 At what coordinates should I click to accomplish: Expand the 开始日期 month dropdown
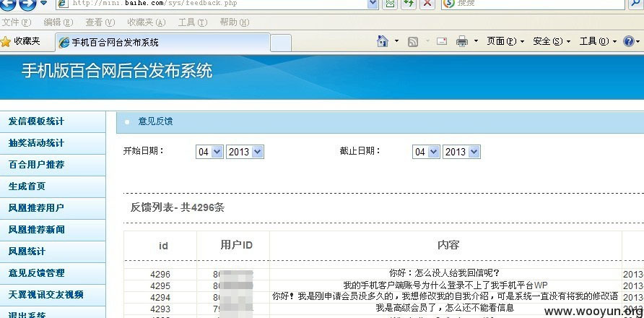click(209, 152)
